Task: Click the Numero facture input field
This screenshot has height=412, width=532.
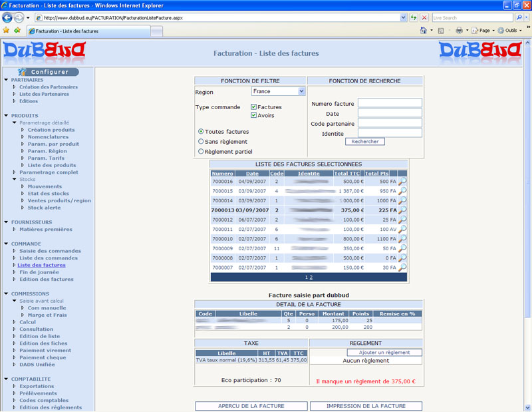Action: 390,103
